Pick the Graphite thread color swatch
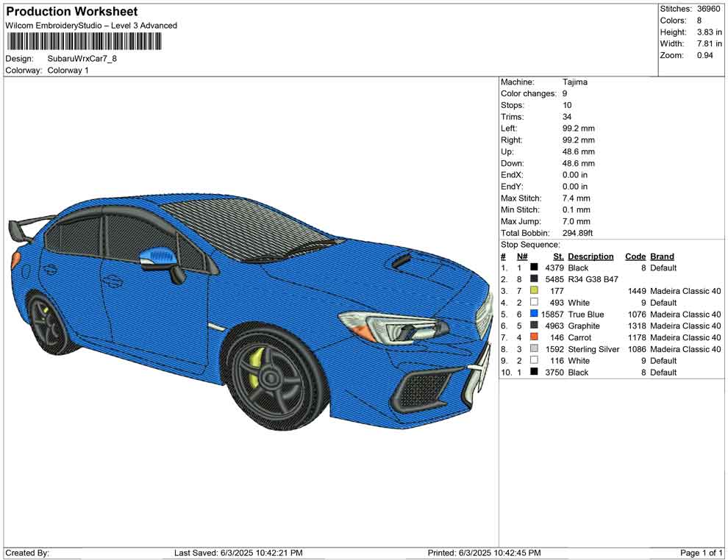The height and width of the screenshot is (560, 728). (534, 326)
